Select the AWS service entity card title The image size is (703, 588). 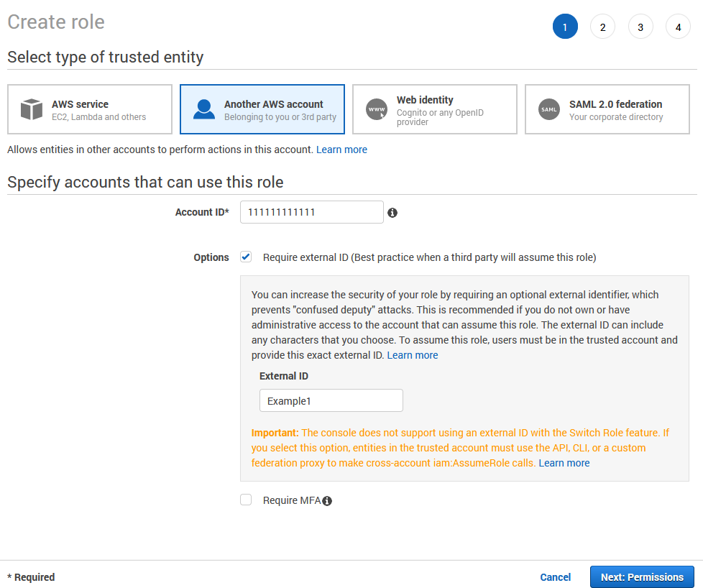[80, 104]
